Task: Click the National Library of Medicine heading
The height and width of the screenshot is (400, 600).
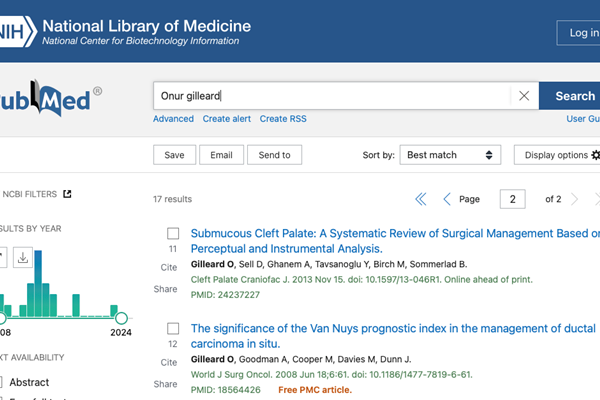Action: point(147,26)
